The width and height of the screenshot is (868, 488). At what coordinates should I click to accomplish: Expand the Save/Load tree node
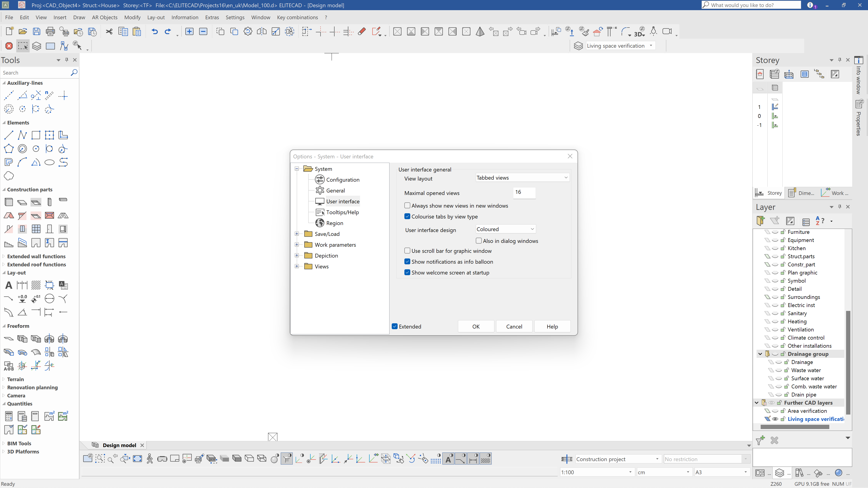point(297,233)
